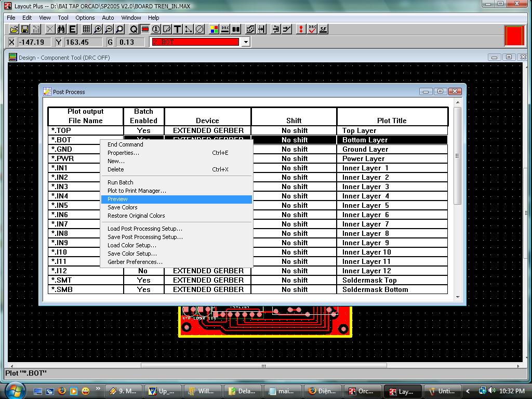Select Properties... in the context menu
Image resolution: width=532 pixels, height=399 pixels.
tap(177, 153)
